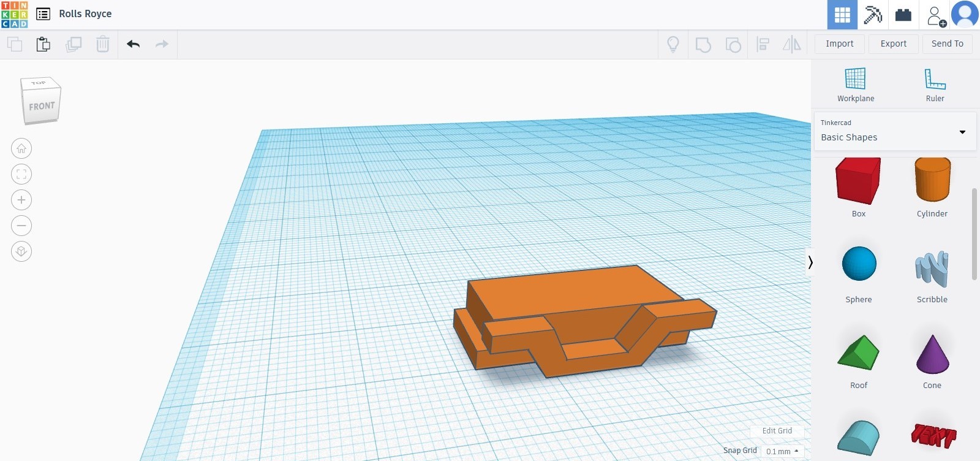This screenshot has width=980, height=461.
Task: Open the Snap Grid size dropdown
Action: coord(782,451)
